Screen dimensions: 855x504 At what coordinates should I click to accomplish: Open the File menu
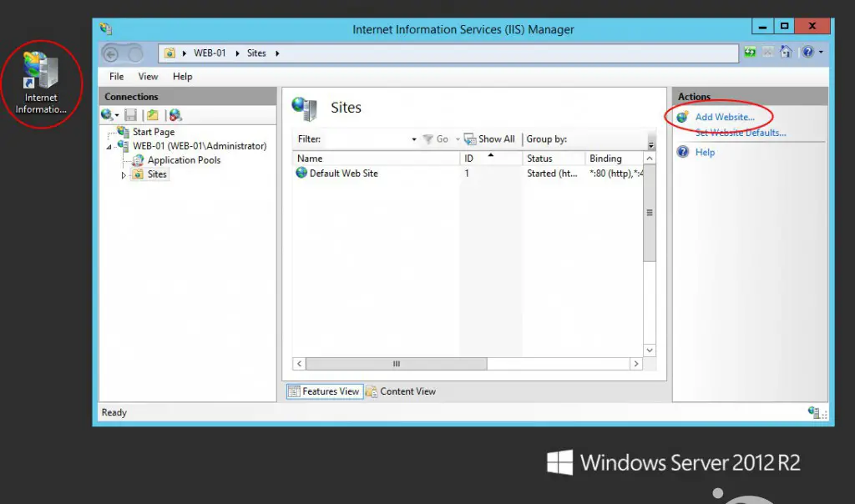coord(116,76)
